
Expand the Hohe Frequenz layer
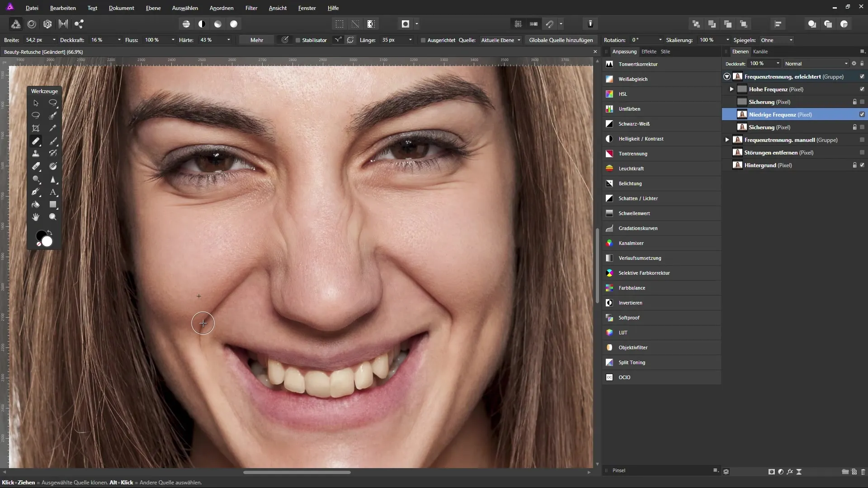point(731,89)
